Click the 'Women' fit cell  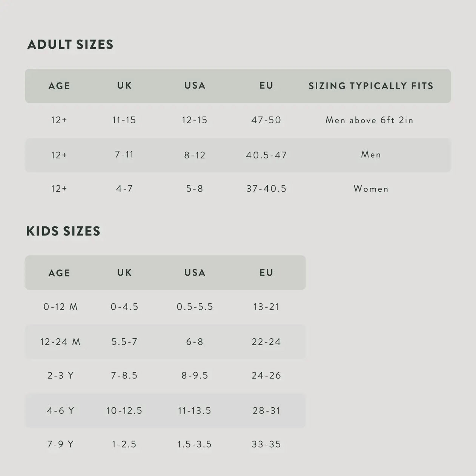click(x=371, y=189)
